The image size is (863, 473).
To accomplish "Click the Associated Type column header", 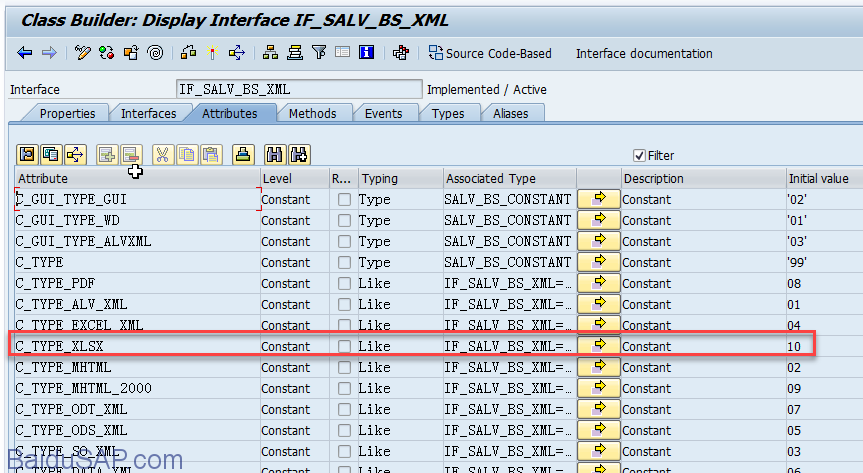I will (x=510, y=178).
